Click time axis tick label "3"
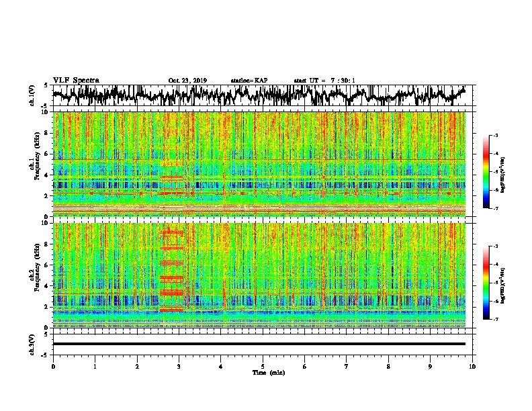Screen dimensions: 532x411 179,367
